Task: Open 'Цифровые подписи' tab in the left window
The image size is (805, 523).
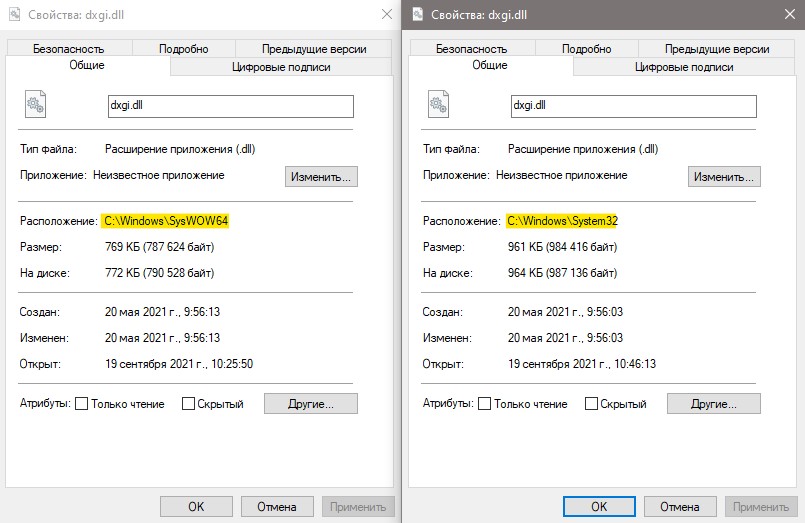Action: 281,67
